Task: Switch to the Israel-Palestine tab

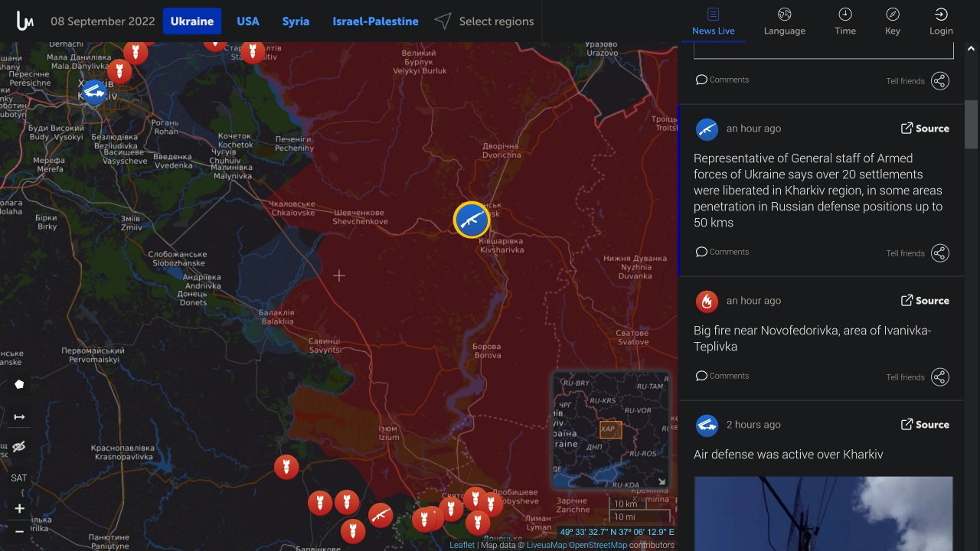Action: point(375,21)
